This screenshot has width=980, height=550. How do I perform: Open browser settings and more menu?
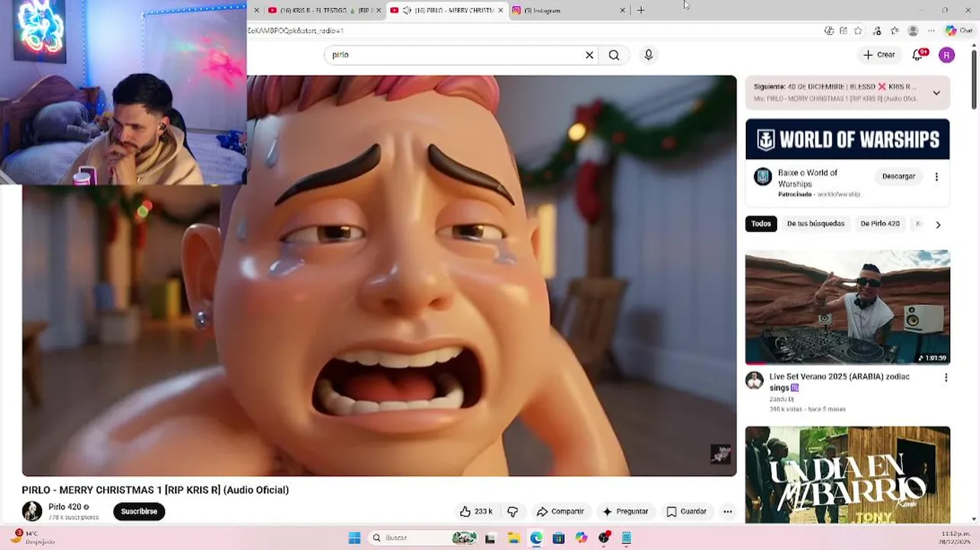[931, 31]
